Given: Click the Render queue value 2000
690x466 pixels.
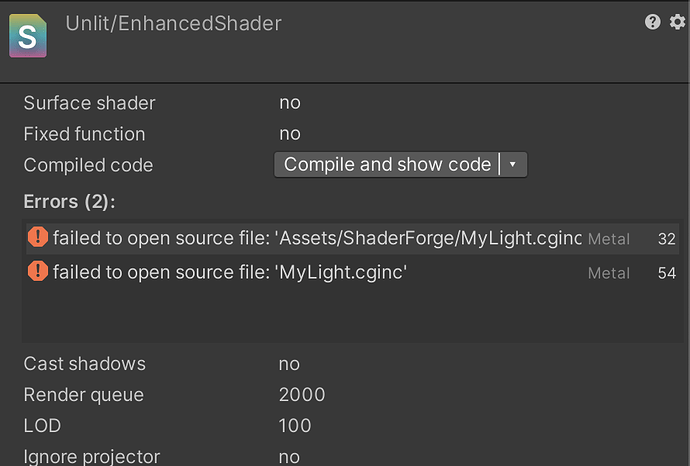Looking at the screenshot, I should click(x=302, y=395).
